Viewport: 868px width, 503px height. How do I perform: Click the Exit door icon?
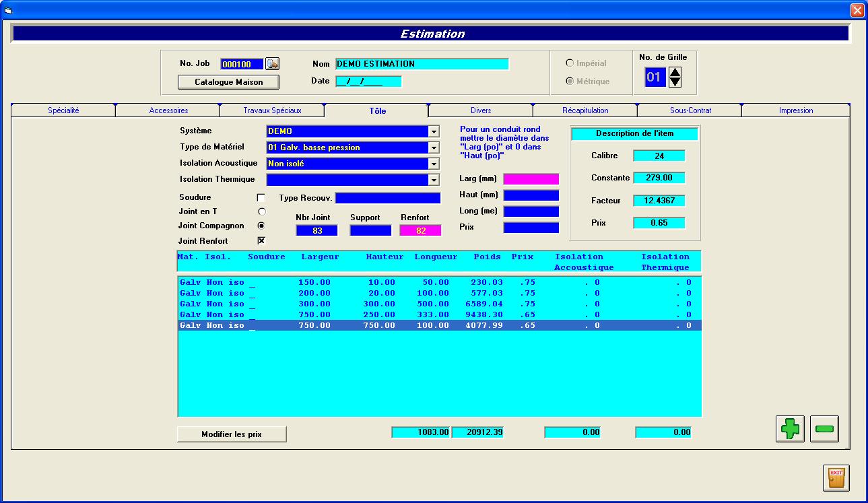pyautogui.click(x=836, y=477)
